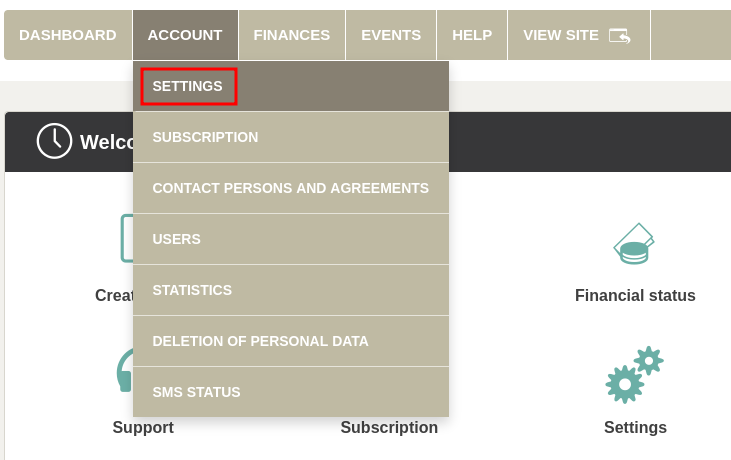731x460 pixels.
Task: Expand the Finances navigation menu
Action: point(291,35)
